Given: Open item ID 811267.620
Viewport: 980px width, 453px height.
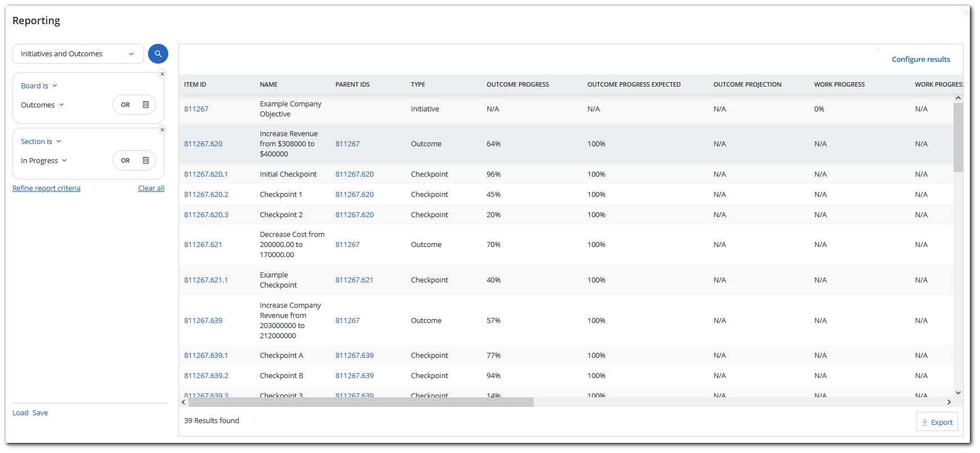Looking at the screenshot, I should coord(203,144).
